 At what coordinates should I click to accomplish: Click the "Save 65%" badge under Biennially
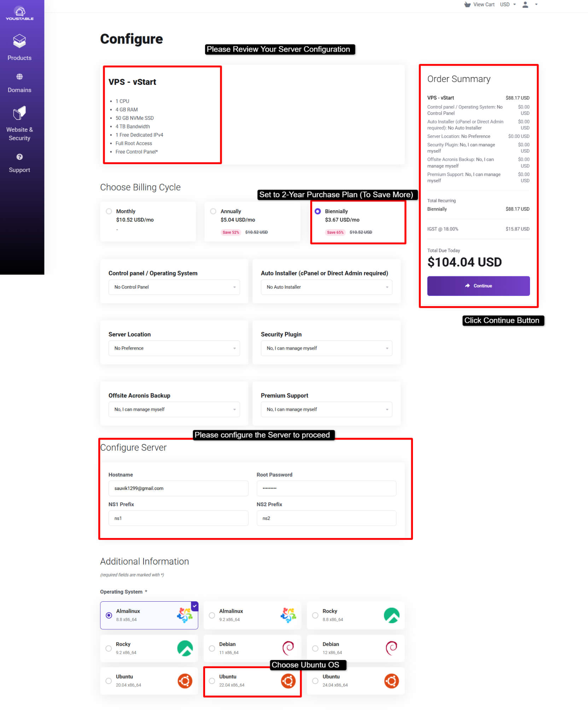point(335,232)
